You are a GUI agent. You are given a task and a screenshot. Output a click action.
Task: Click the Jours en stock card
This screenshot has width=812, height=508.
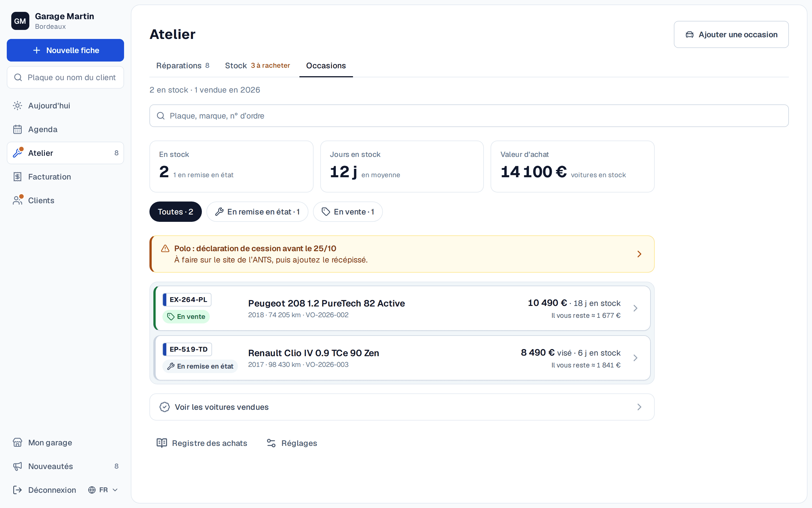(402, 166)
